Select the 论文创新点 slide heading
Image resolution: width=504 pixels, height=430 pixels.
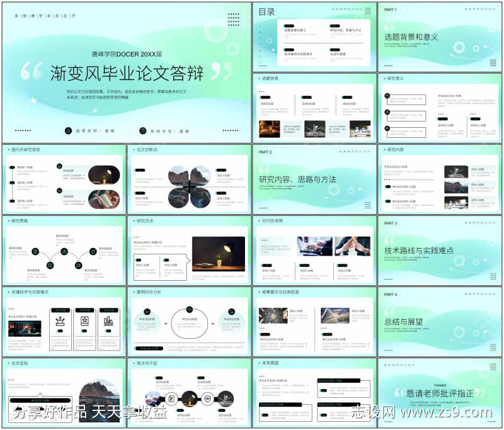tap(147, 150)
